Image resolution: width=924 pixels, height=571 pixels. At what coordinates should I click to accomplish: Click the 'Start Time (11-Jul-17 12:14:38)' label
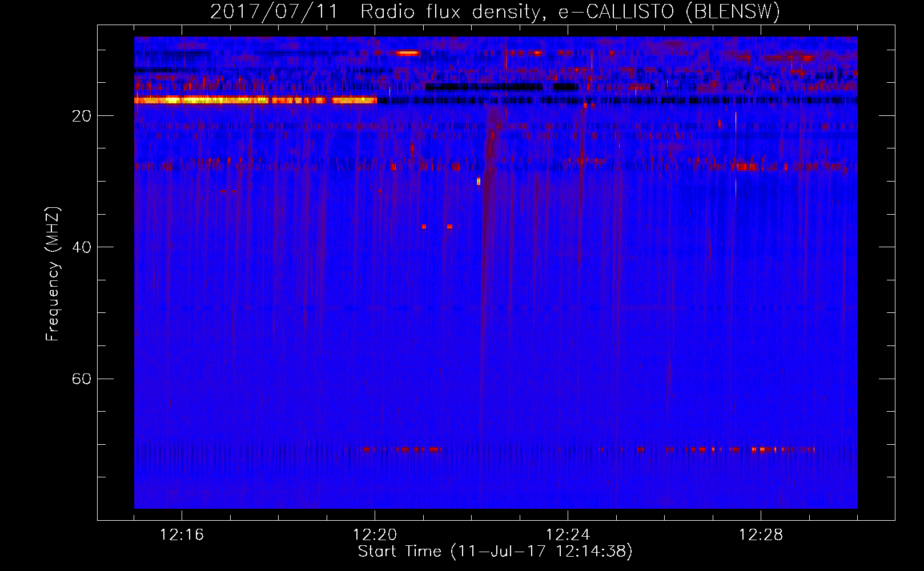(495, 552)
